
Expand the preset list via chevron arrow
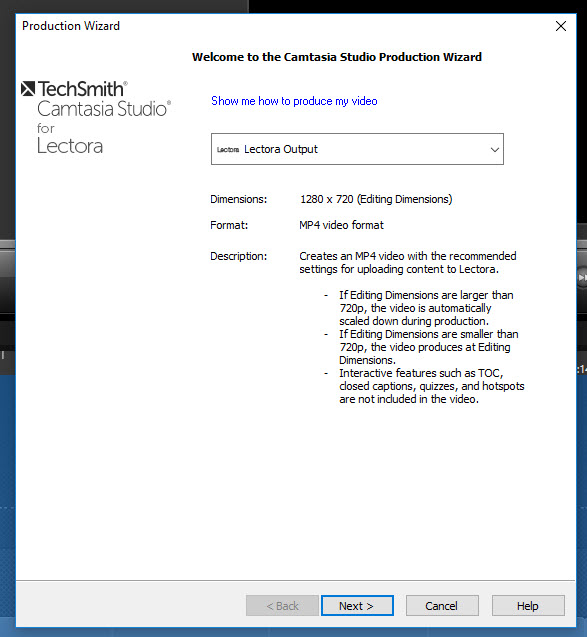[x=494, y=150]
